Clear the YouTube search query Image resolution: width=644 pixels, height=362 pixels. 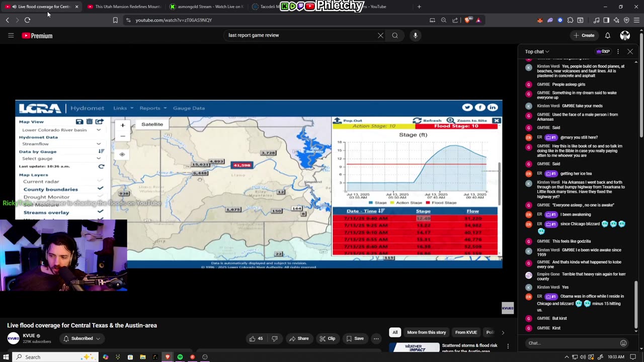[x=380, y=35]
